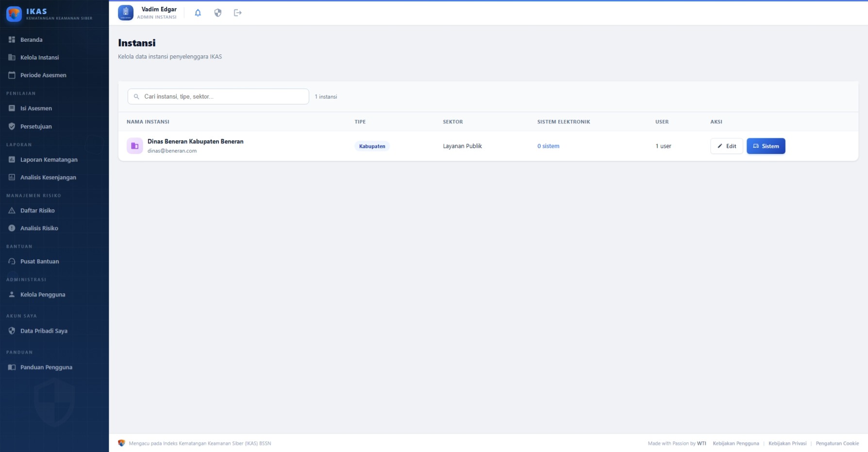The image size is (868, 452).
Task: Open Kelola Pengguna in sidebar
Action: pyautogui.click(x=43, y=295)
